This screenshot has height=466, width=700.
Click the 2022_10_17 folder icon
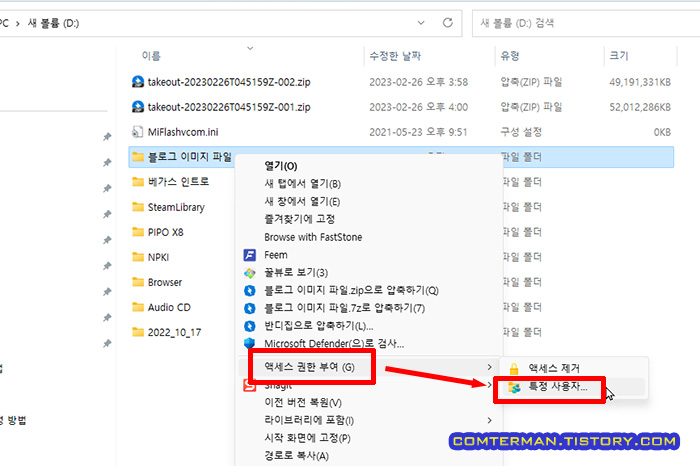(x=138, y=332)
